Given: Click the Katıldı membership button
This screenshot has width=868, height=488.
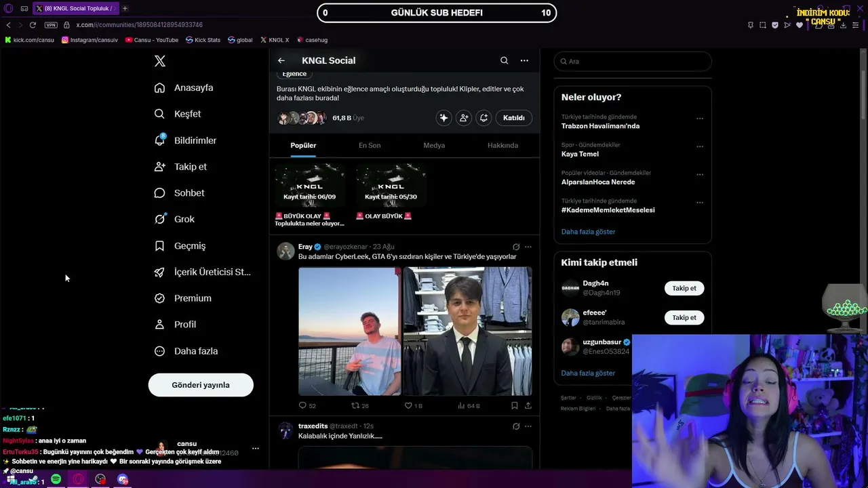Looking at the screenshot, I should (x=514, y=118).
